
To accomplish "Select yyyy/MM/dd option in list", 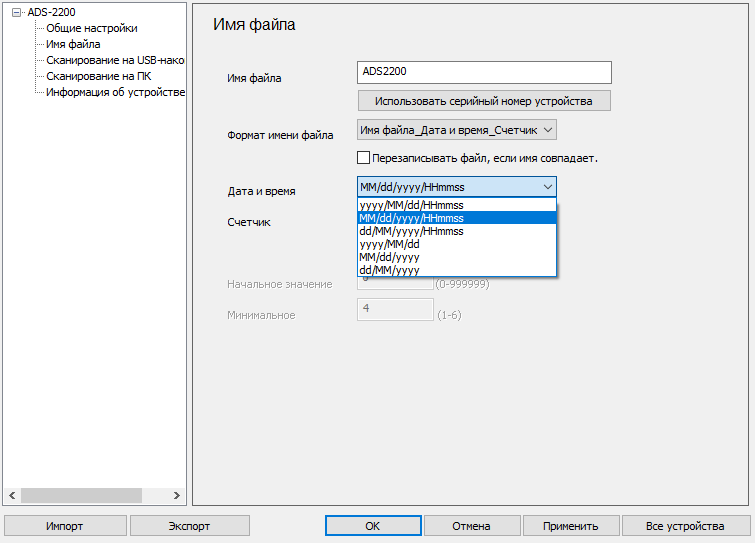I will (389, 244).
